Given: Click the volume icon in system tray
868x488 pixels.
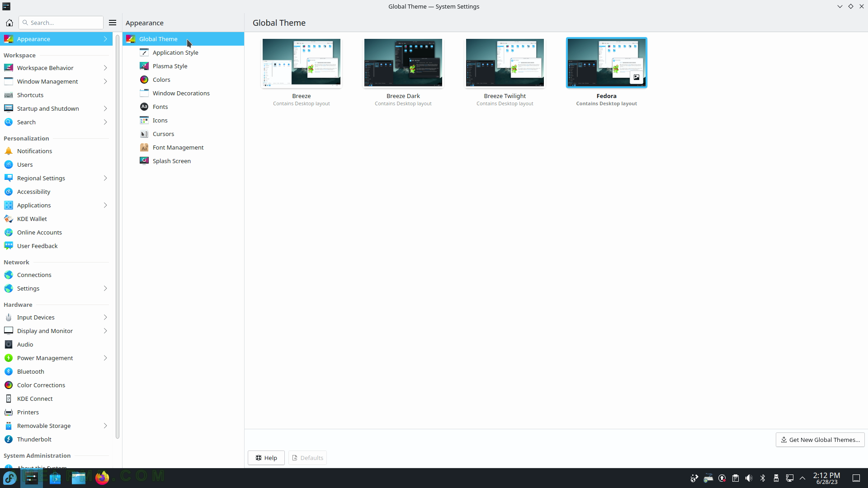Looking at the screenshot, I should [749, 478].
